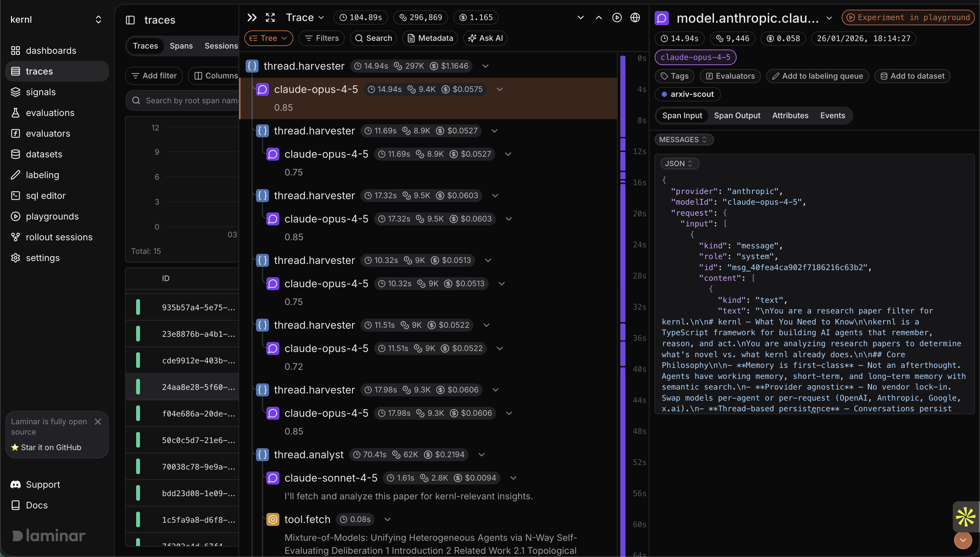Open the MESSAGES view selector
The width and height of the screenshot is (980, 557).
click(683, 140)
